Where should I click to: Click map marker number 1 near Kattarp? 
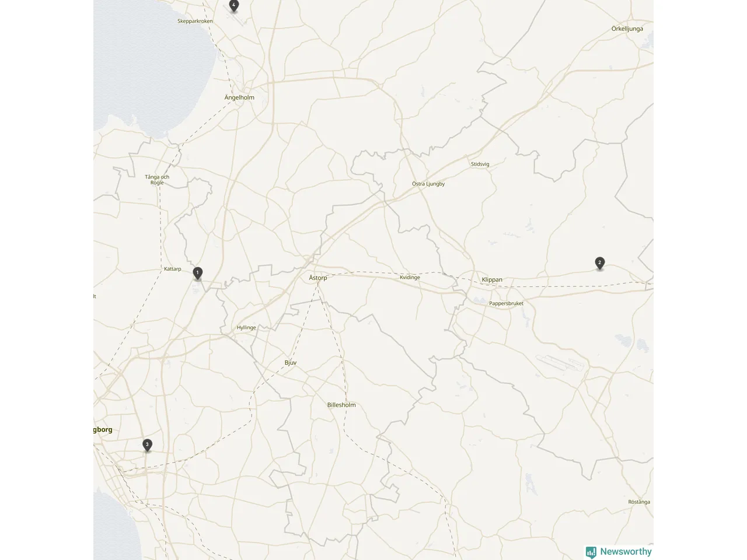pos(198,273)
